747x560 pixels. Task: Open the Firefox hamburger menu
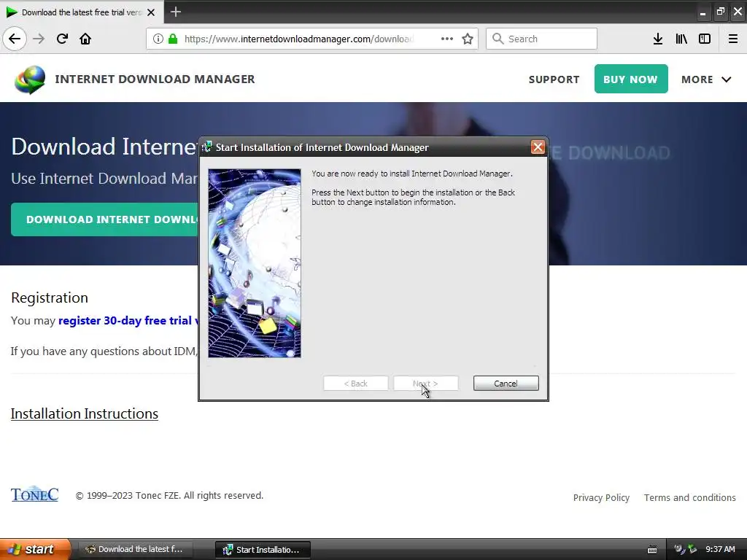[733, 39]
